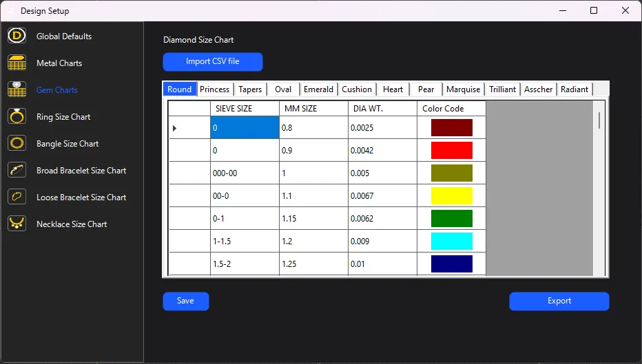This screenshot has height=364, width=642.
Task: Select the Marquise tab
Action: pyautogui.click(x=463, y=89)
